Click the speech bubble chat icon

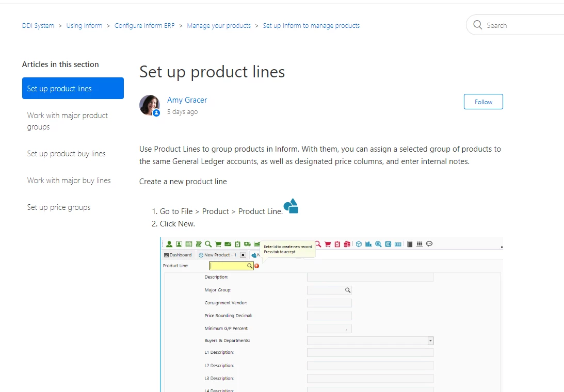[x=429, y=244]
